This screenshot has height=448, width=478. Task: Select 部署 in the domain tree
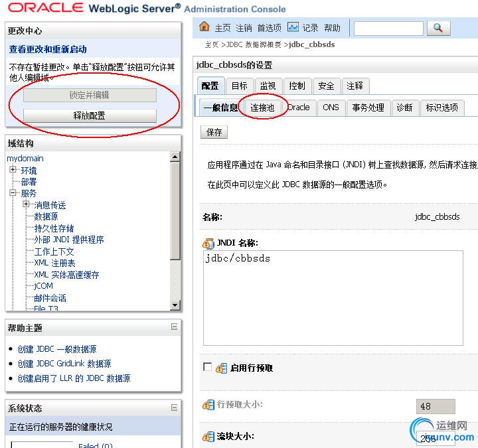[x=29, y=182]
